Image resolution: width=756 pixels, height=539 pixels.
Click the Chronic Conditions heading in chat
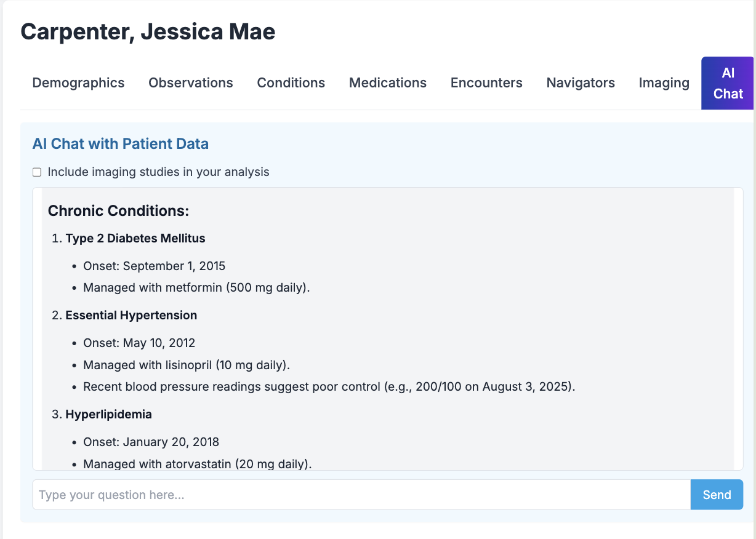118,211
